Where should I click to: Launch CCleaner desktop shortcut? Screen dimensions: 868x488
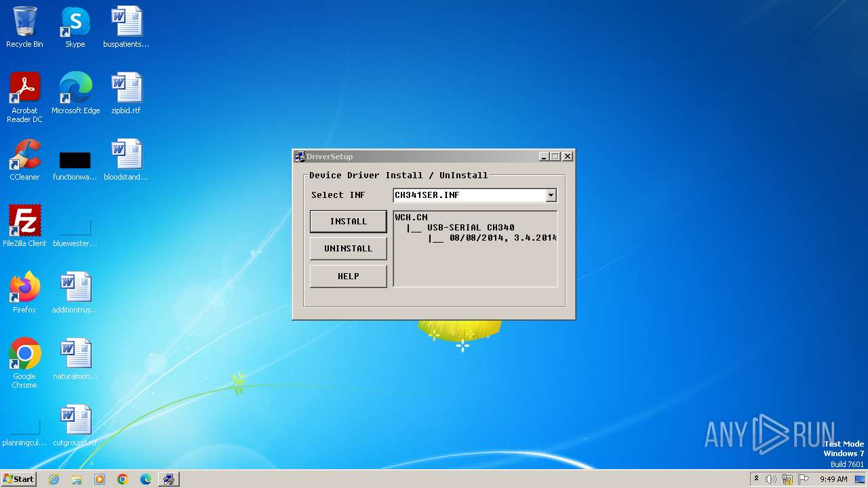pyautogui.click(x=24, y=160)
